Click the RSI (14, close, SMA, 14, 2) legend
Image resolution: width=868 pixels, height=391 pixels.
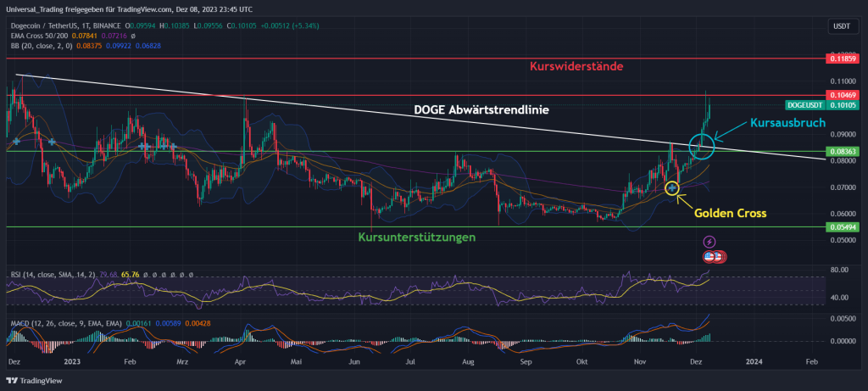[x=53, y=274]
